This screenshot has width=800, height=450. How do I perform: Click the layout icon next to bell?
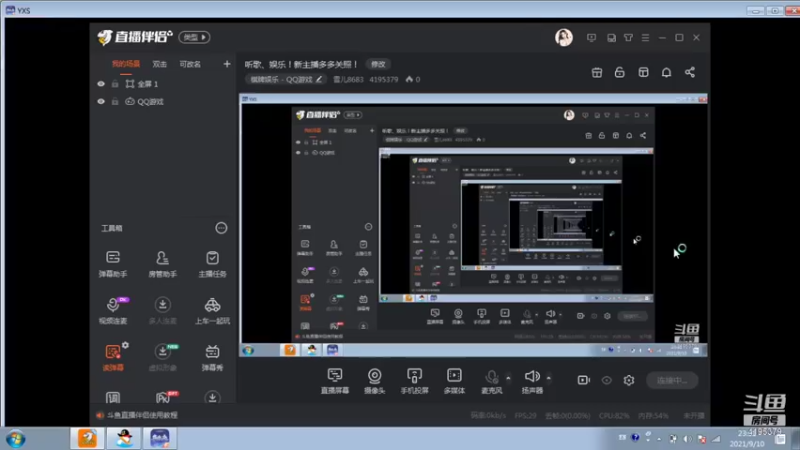coord(643,72)
